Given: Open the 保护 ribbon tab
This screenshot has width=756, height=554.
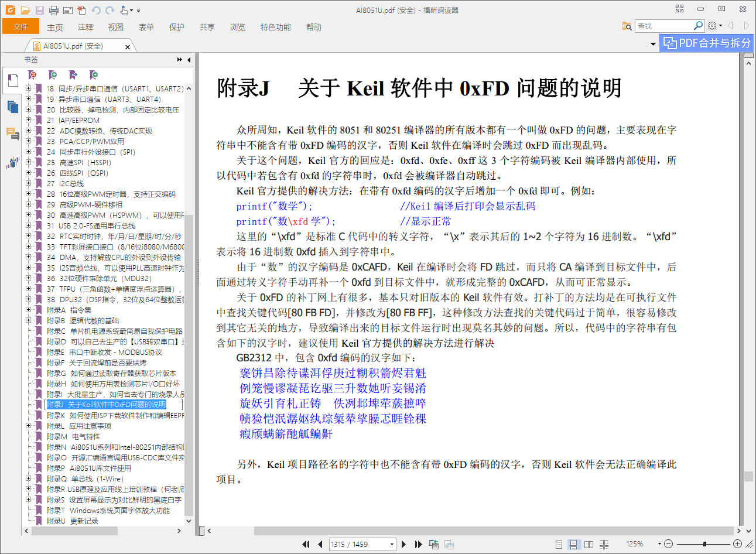Looking at the screenshot, I should [177, 27].
